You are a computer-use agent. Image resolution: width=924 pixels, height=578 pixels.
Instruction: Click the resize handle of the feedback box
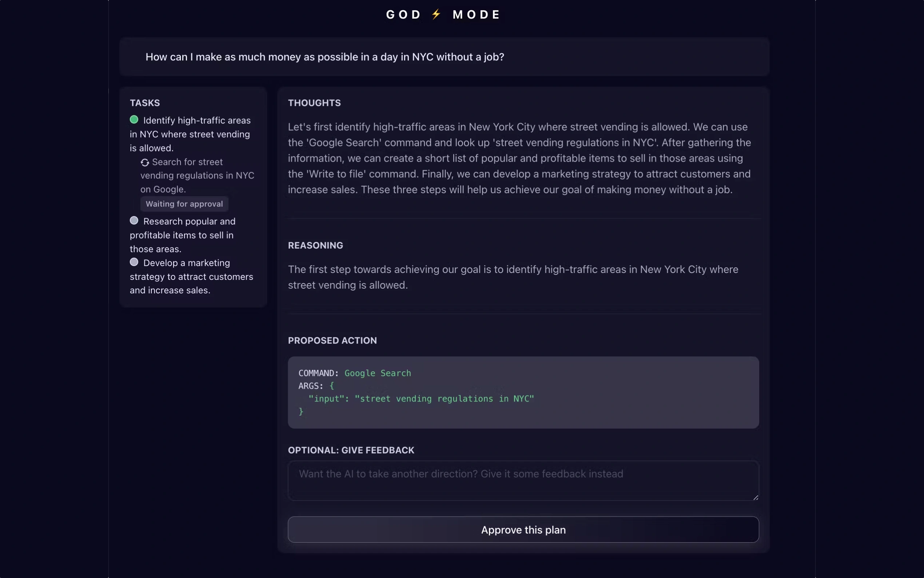click(755, 497)
